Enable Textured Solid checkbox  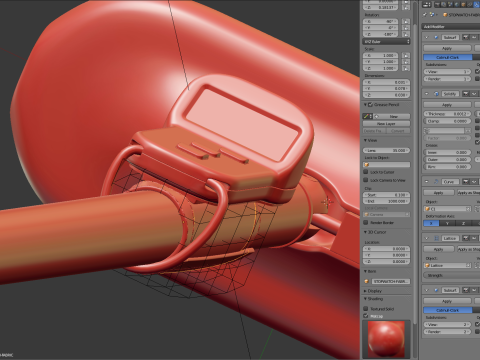pos(366,309)
